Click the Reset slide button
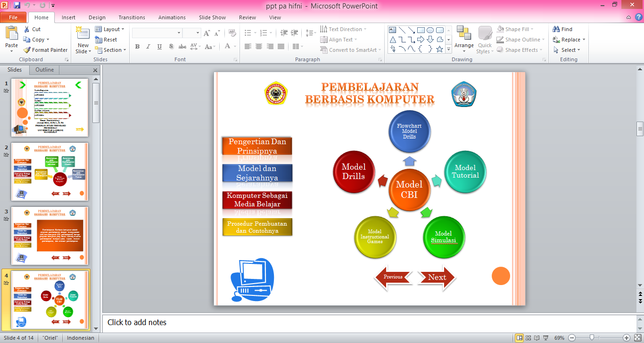The image size is (644, 343). pyautogui.click(x=109, y=39)
